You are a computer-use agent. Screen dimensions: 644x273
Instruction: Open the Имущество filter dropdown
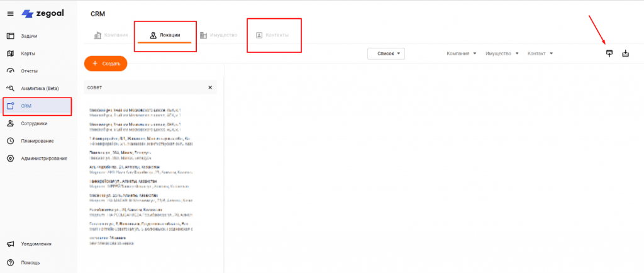[501, 53]
